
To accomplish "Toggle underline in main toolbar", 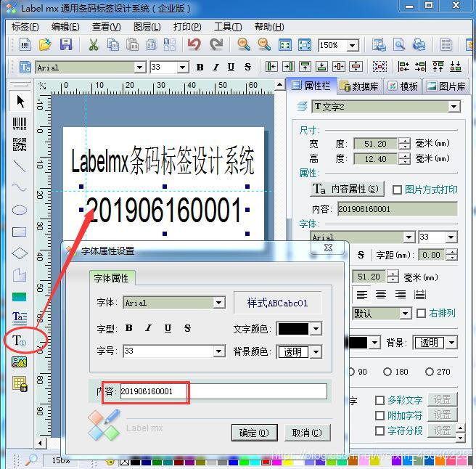I will (x=231, y=67).
